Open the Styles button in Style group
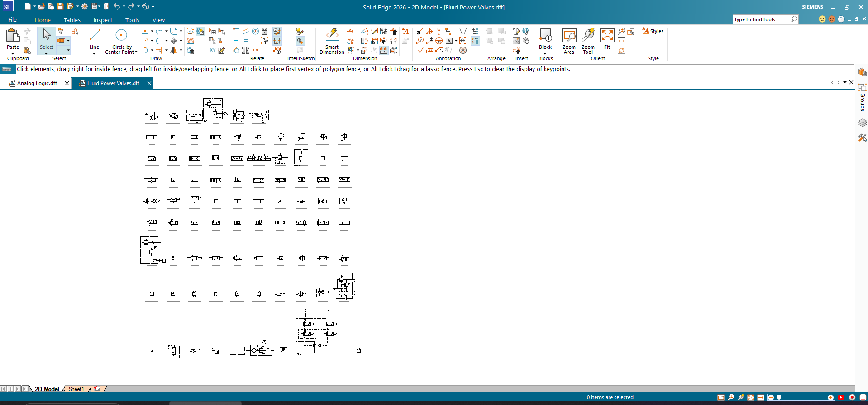 (653, 31)
